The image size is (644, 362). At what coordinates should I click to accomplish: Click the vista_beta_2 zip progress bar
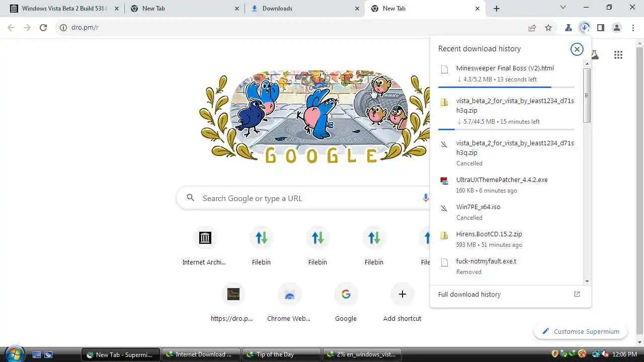(506, 129)
